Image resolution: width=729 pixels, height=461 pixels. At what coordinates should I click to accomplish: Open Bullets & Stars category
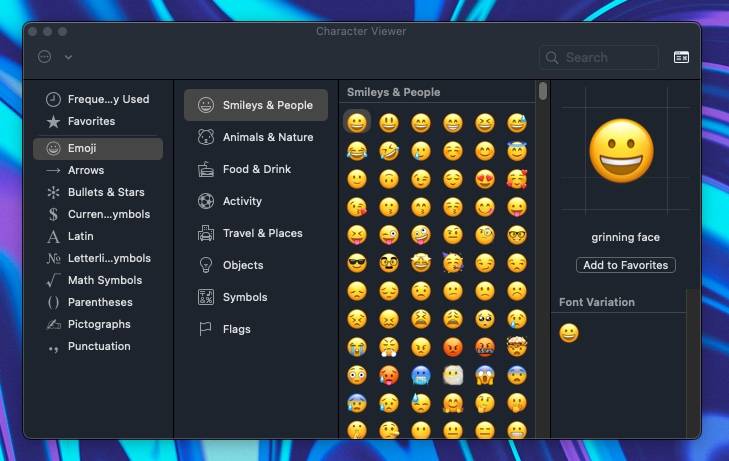point(96,192)
